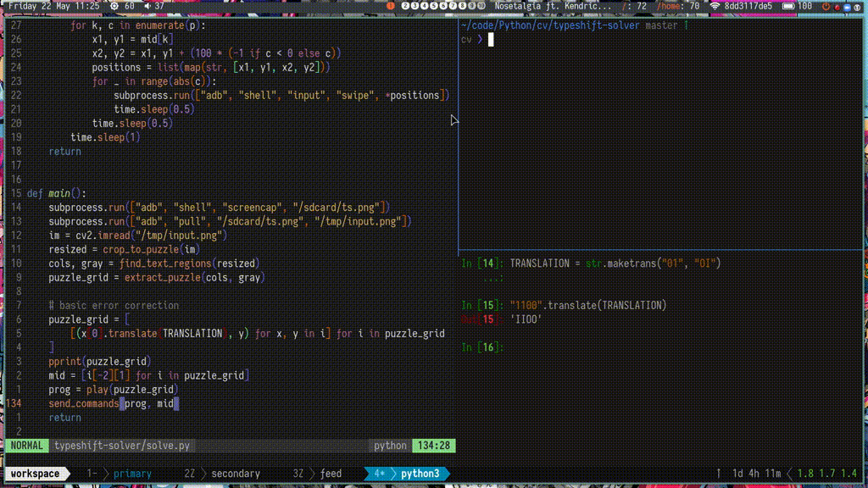Viewport: 868px width, 488px height.
Task: Click the red tray icon next to power
Action: pyautogui.click(x=837, y=7)
